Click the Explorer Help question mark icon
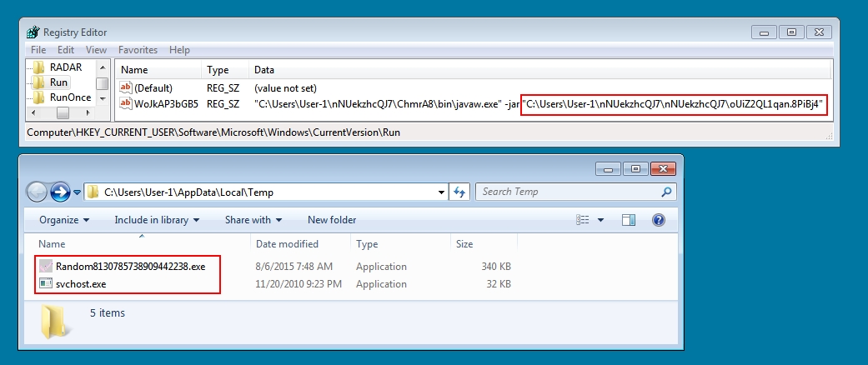This screenshot has width=868, height=365. pyautogui.click(x=658, y=220)
